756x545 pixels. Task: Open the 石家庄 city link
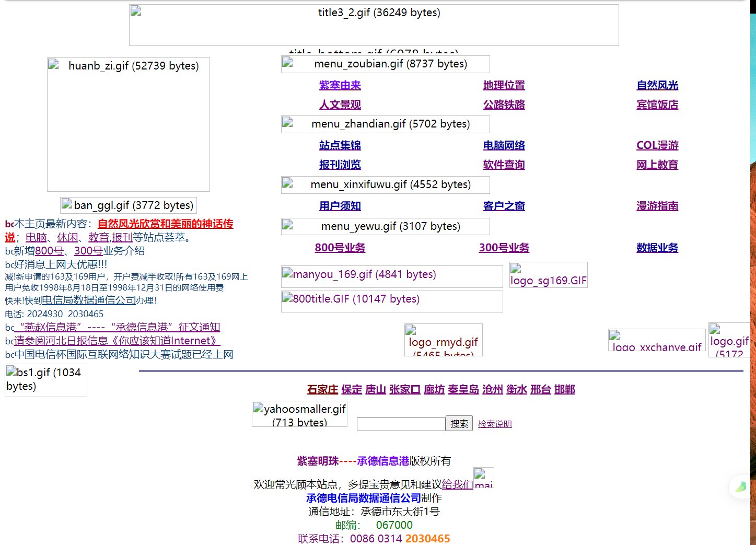point(322,389)
